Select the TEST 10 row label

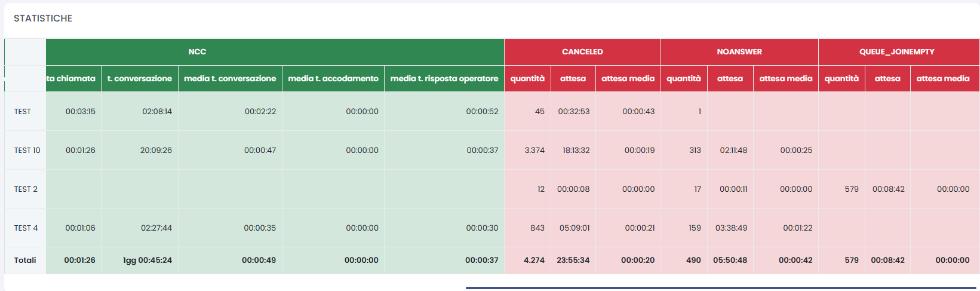point(27,151)
